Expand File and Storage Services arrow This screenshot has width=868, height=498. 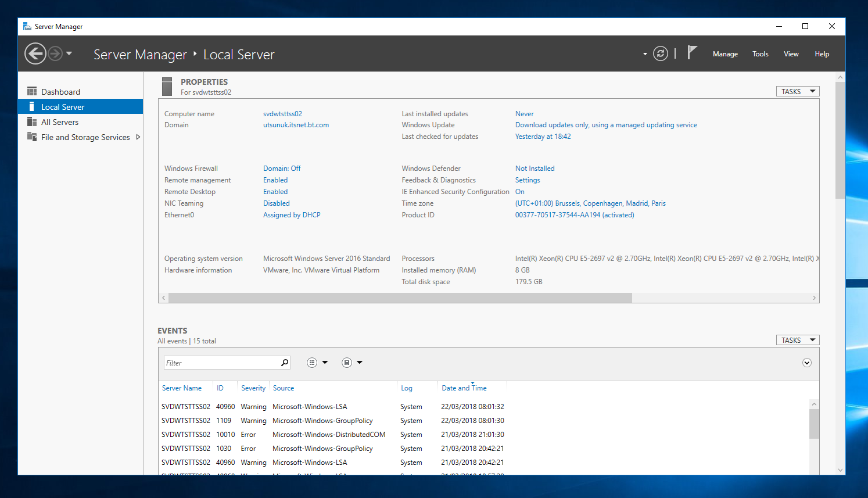coord(138,137)
